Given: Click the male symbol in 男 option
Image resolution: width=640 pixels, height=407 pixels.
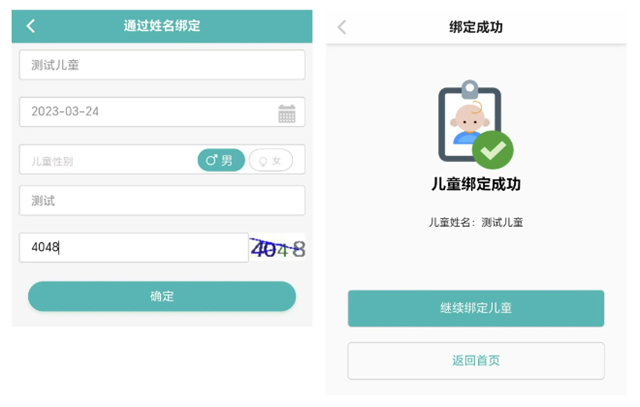Looking at the screenshot, I should pyautogui.click(x=211, y=160).
